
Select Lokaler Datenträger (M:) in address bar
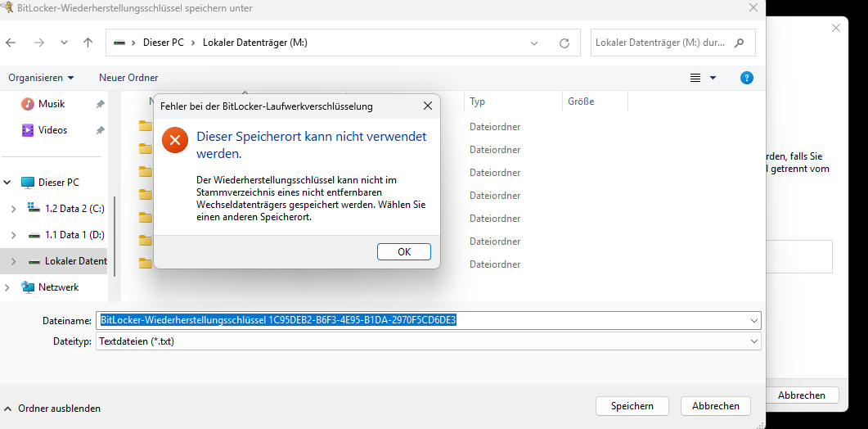pyautogui.click(x=255, y=43)
